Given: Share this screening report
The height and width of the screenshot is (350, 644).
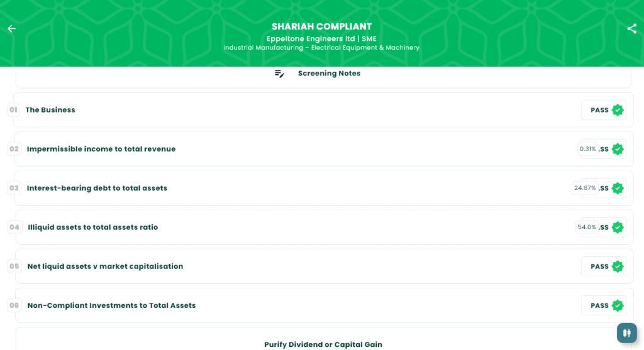Looking at the screenshot, I should (x=631, y=28).
